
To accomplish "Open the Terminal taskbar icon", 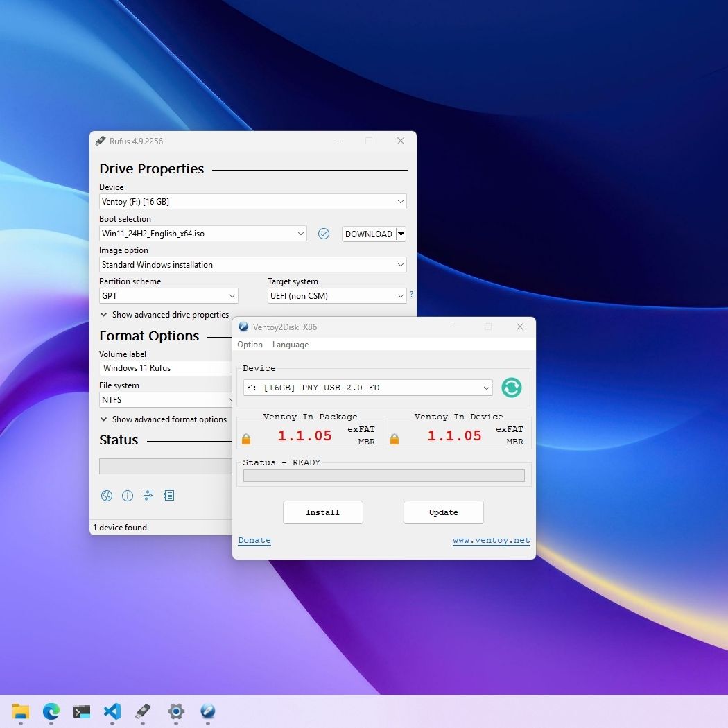I will pyautogui.click(x=82, y=711).
